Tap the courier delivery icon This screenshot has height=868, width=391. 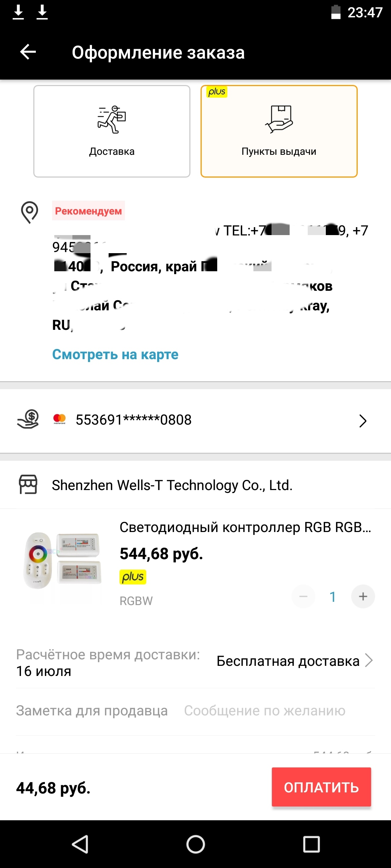112,120
